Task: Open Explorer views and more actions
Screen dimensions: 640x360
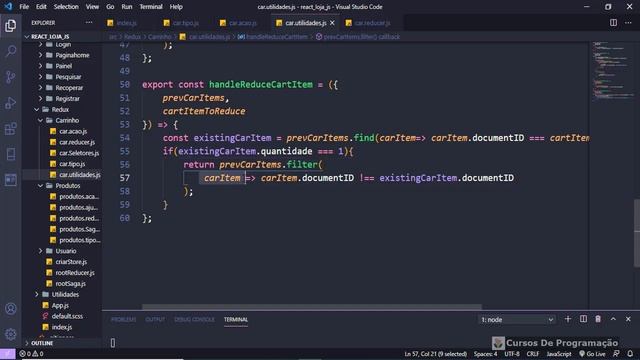Action: 89,23
